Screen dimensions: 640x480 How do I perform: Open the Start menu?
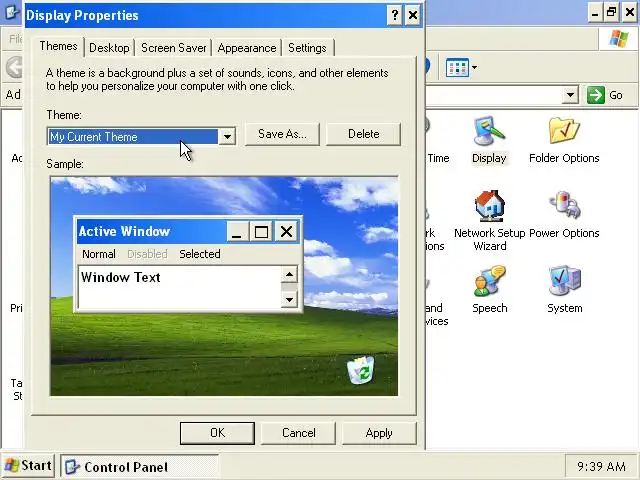click(28, 465)
